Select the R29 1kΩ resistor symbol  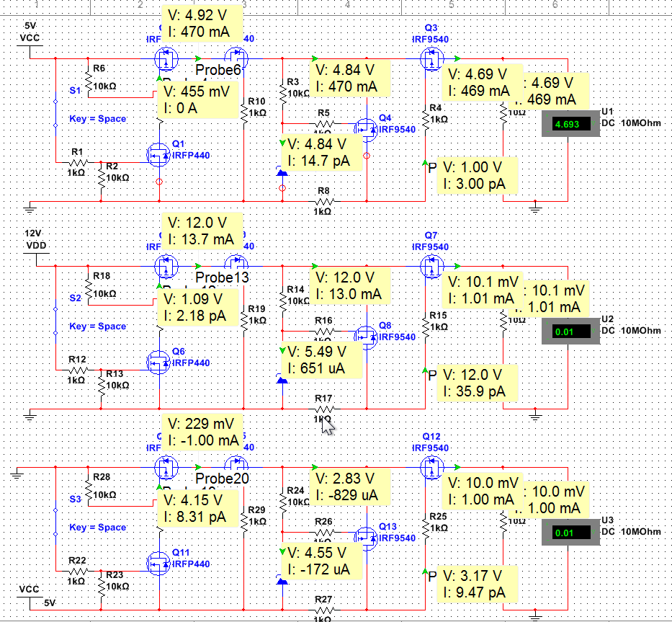(244, 522)
